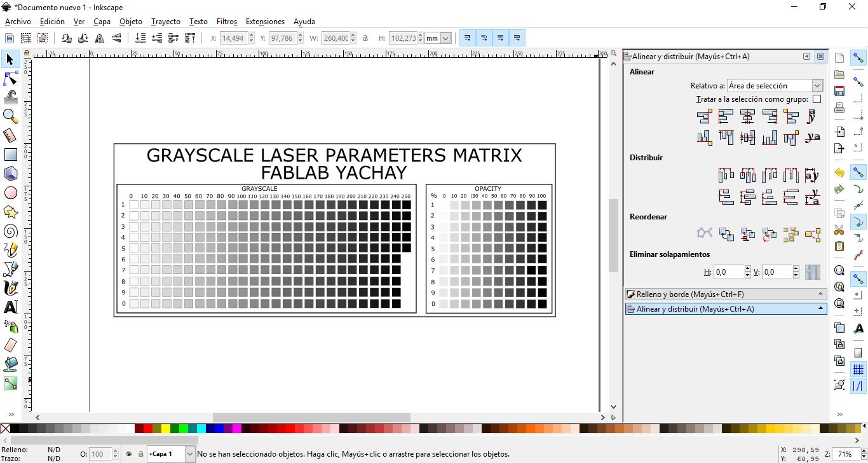Click 'Center on vertical axis' align button
This screenshot has width=868, height=463.
click(x=748, y=116)
